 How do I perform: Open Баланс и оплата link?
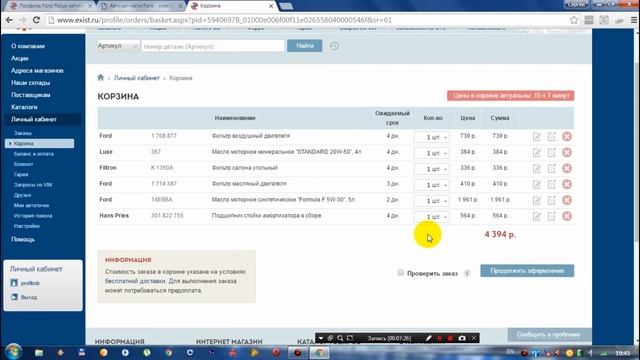tap(33, 154)
